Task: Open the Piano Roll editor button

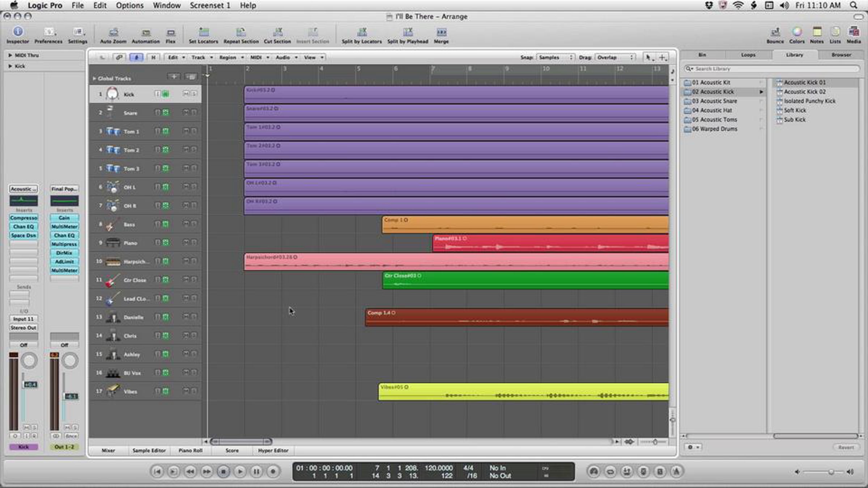Action: click(190, 450)
